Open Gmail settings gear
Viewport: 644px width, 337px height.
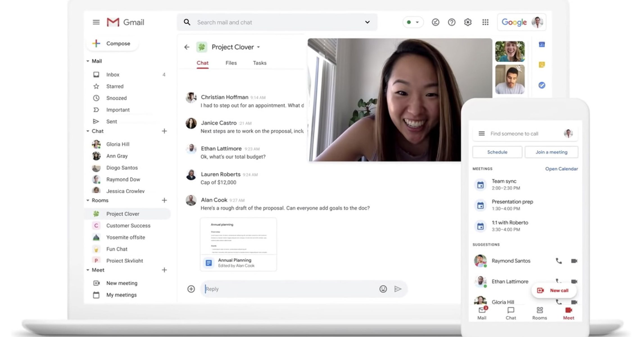point(468,22)
